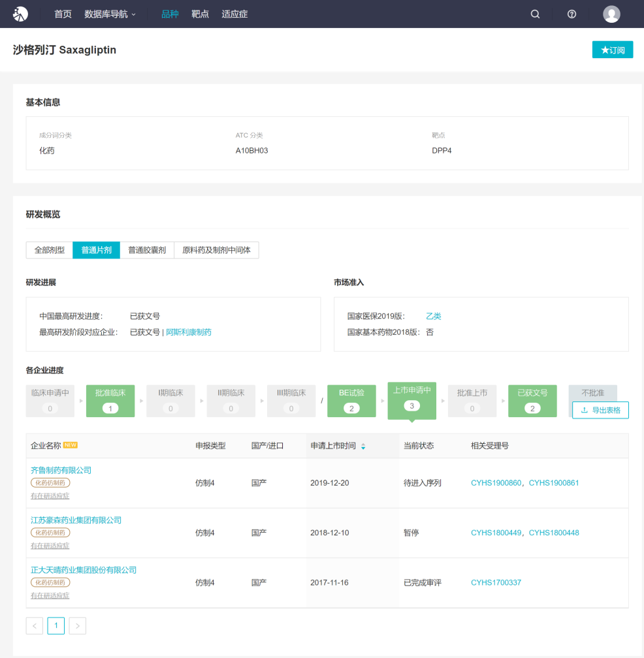Click the help question mark icon
644x658 pixels.
[572, 14]
